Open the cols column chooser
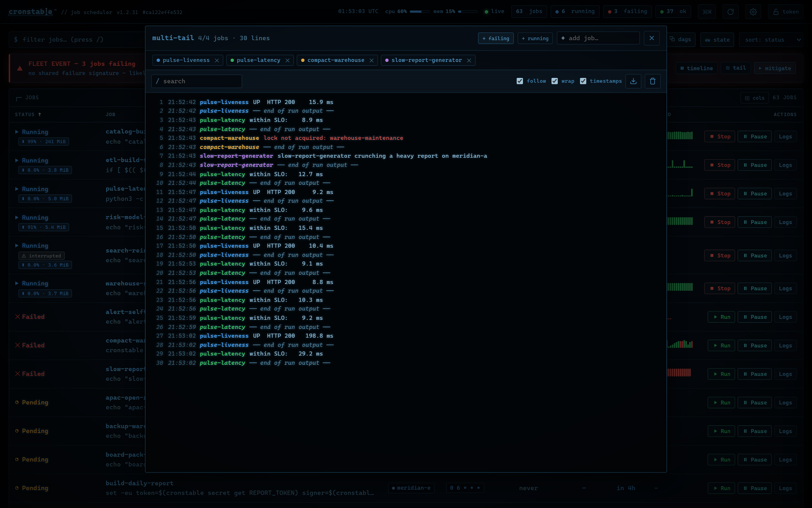The image size is (812, 508). pyautogui.click(x=755, y=98)
